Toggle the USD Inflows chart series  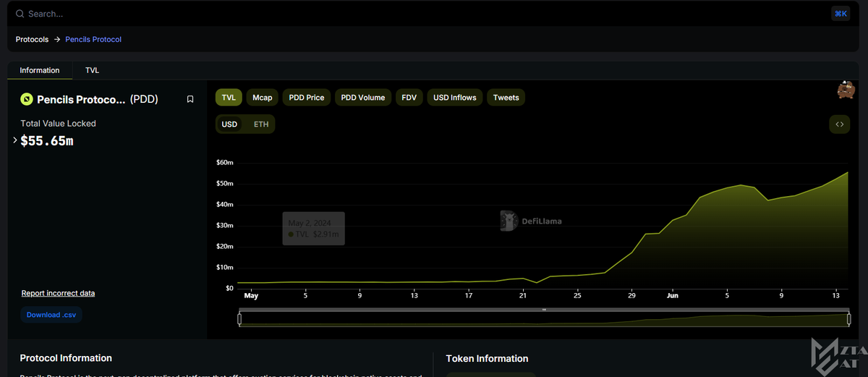[455, 98]
